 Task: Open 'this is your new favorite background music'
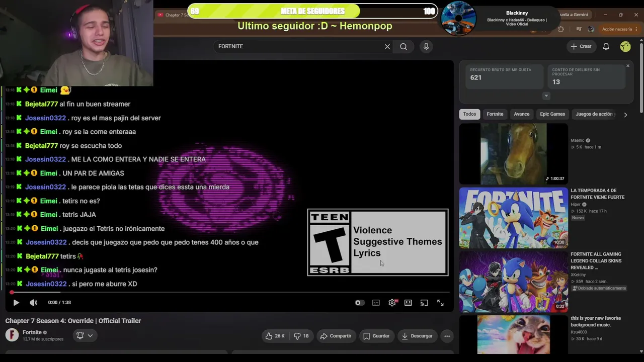pyautogui.click(x=596, y=321)
